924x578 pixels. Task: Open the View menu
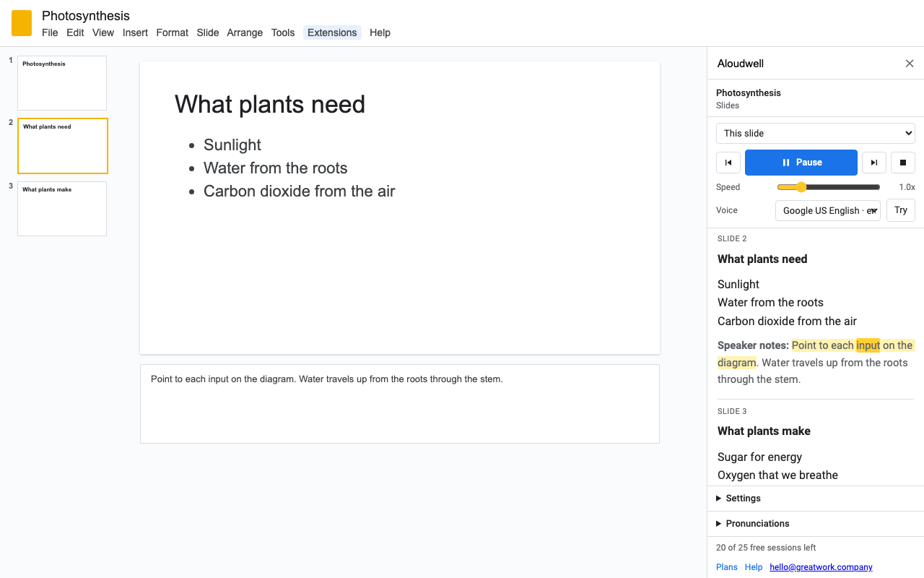[x=103, y=33]
